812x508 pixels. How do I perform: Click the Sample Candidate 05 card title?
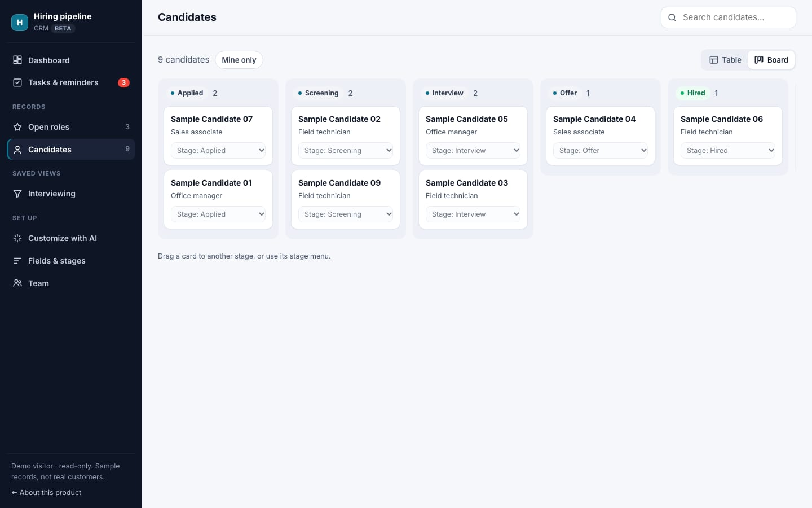[467, 119]
